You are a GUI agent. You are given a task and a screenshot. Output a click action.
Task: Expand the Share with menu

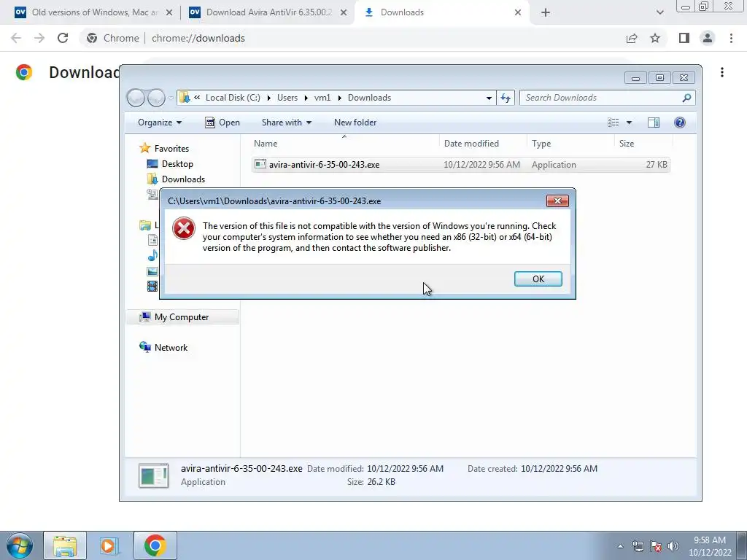[x=286, y=122]
